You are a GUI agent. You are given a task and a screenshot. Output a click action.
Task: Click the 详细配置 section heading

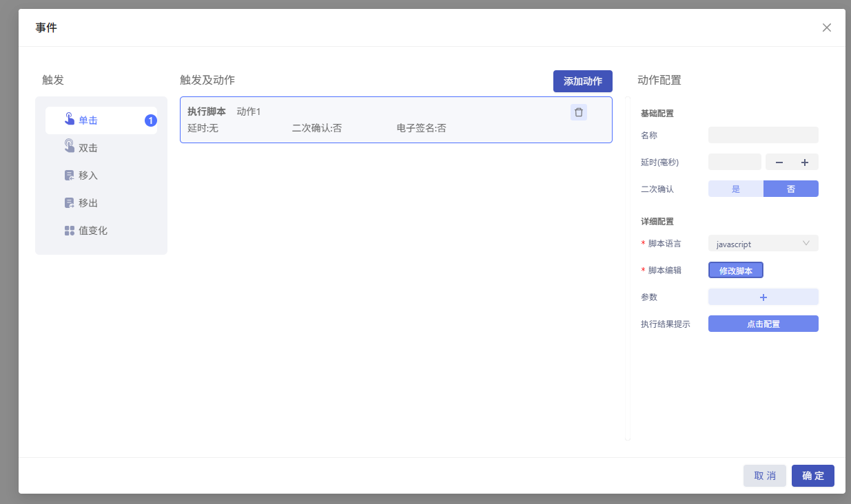(x=657, y=222)
